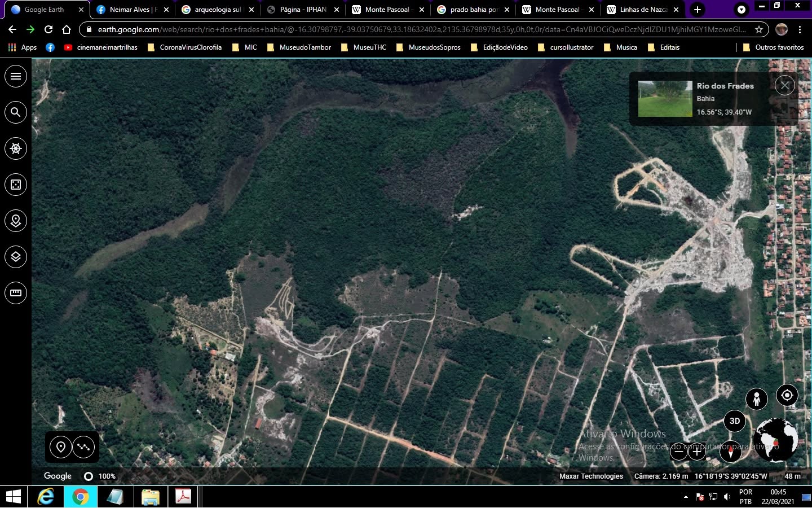Open the Voyager ship's wheel icon
The width and height of the screenshot is (812, 508).
[16, 148]
